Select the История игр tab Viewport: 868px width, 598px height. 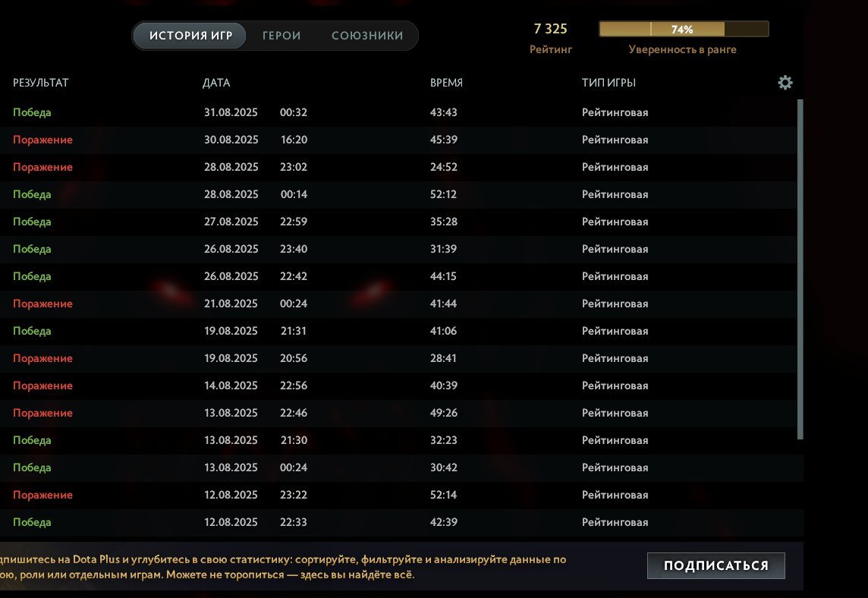click(x=190, y=36)
